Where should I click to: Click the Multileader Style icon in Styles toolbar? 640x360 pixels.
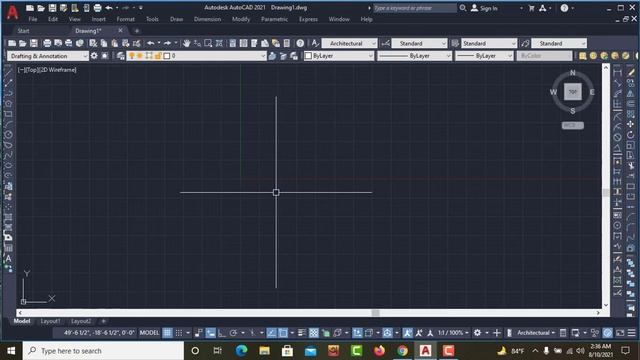pos(525,43)
